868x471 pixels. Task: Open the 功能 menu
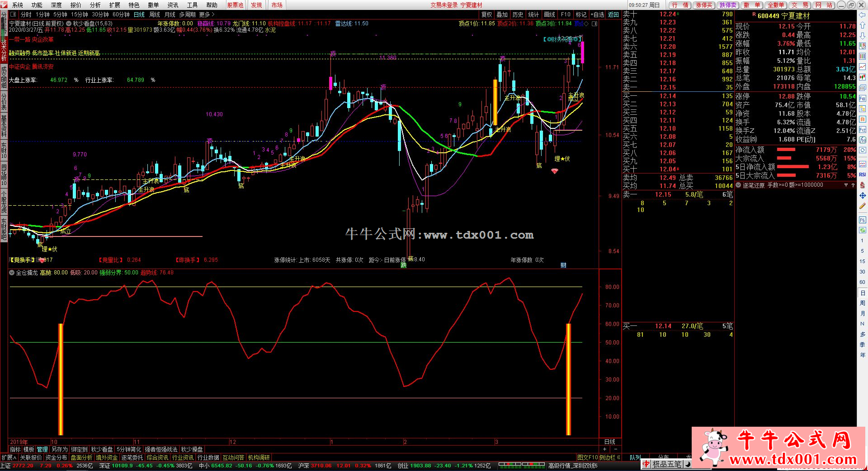37,5
